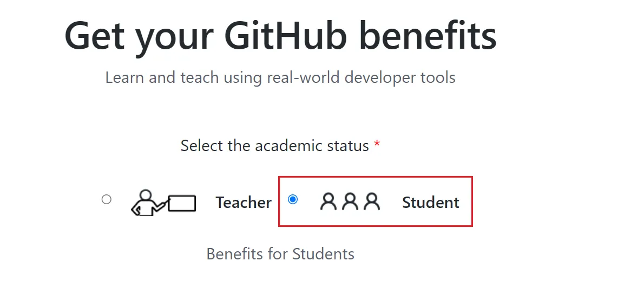Click the word "GitHub" in the heading
The image size is (644, 287).
pyautogui.click(x=285, y=36)
